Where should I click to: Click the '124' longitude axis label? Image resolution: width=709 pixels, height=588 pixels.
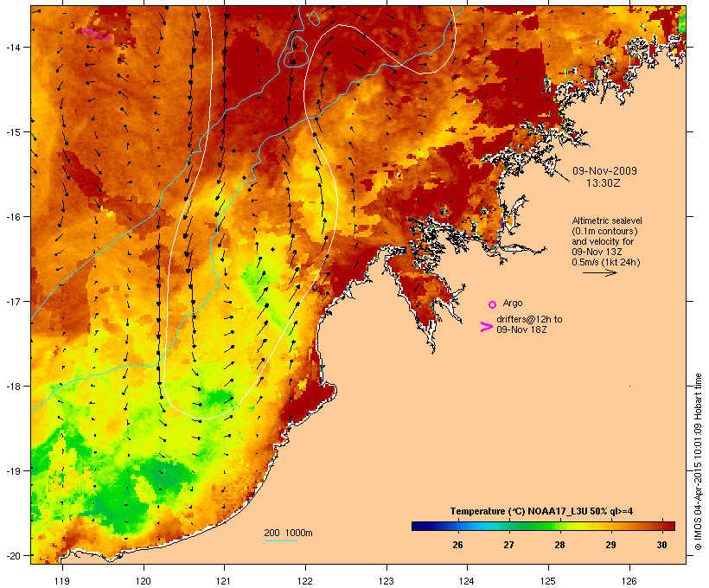point(467,581)
